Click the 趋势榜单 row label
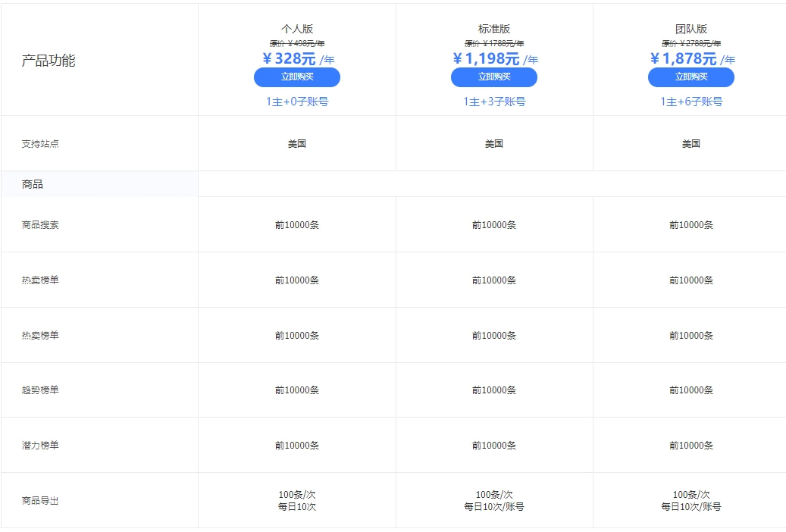The width and height of the screenshot is (786, 532). pyautogui.click(x=40, y=390)
